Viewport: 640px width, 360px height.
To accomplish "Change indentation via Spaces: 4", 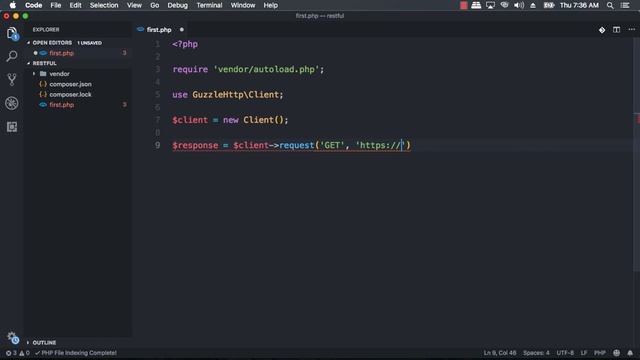I will click(536, 353).
